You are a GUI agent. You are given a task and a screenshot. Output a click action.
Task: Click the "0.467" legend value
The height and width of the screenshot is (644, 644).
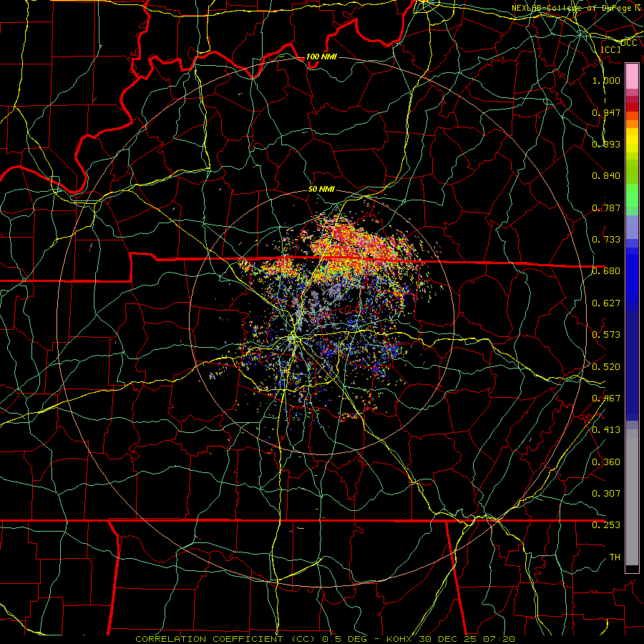[x=606, y=399]
